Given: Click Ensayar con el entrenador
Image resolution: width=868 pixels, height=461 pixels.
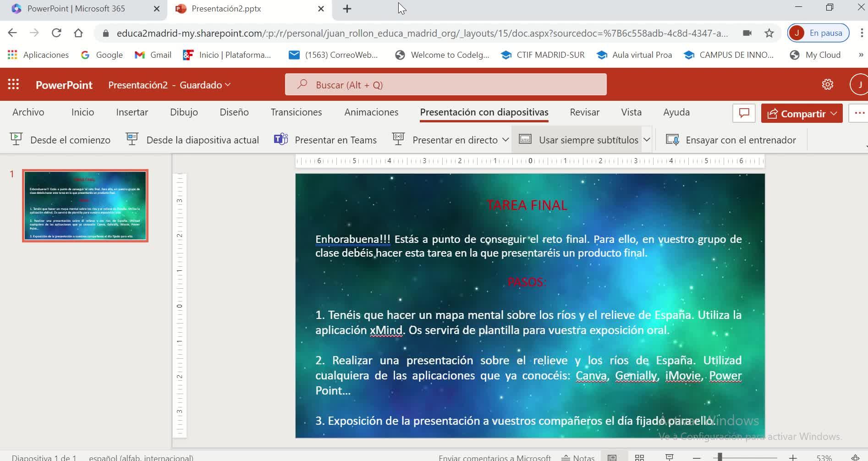Looking at the screenshot, I should [x=731, y=140].
